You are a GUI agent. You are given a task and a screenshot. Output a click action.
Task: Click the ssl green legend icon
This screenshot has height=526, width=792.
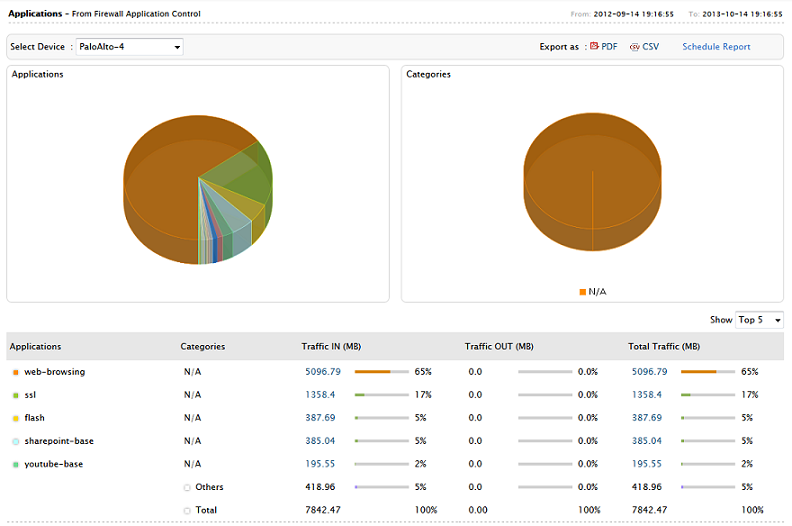[x=15, y=395]
